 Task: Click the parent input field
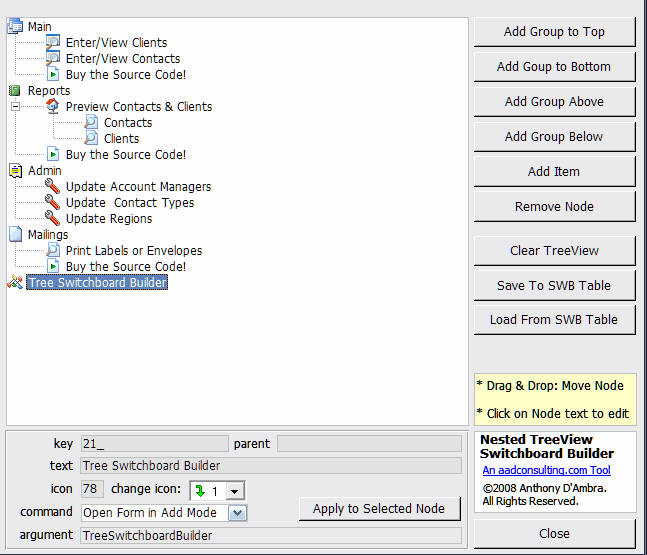369,444
